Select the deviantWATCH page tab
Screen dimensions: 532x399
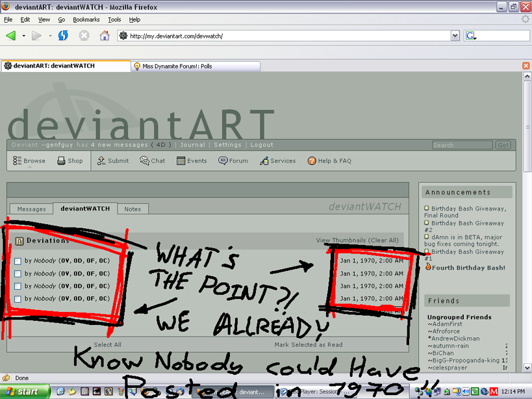(x=85, y=209)
